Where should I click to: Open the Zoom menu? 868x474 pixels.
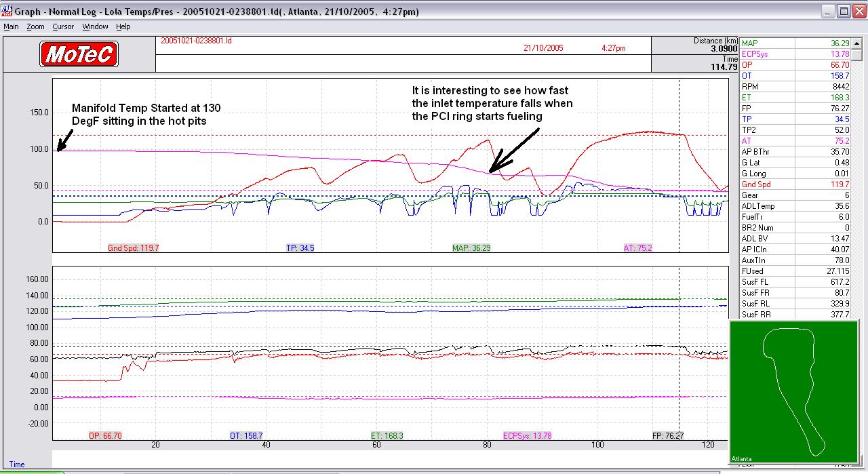point(35,26)
